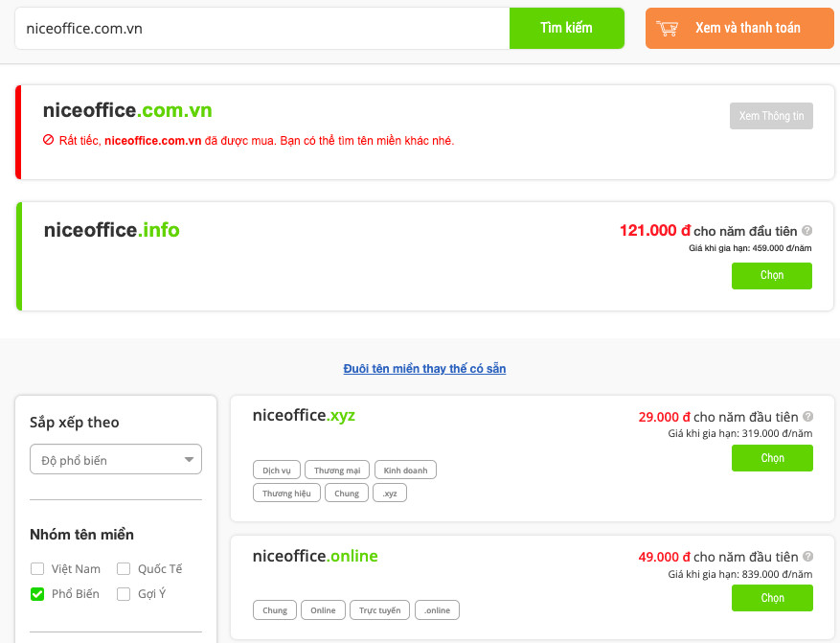The height and width of the screenshot is (643, 840).
Task: Select the Trực tuyến tag
Action: (380, 609)
